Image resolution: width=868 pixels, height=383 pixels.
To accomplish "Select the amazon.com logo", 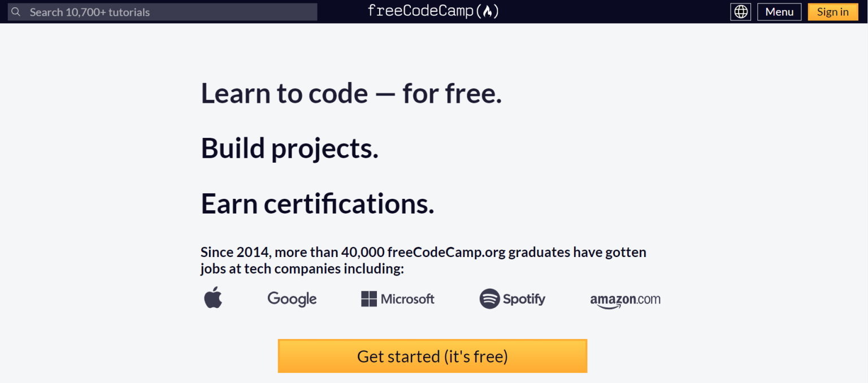I will pyautogui.click(x=625, y=300).
